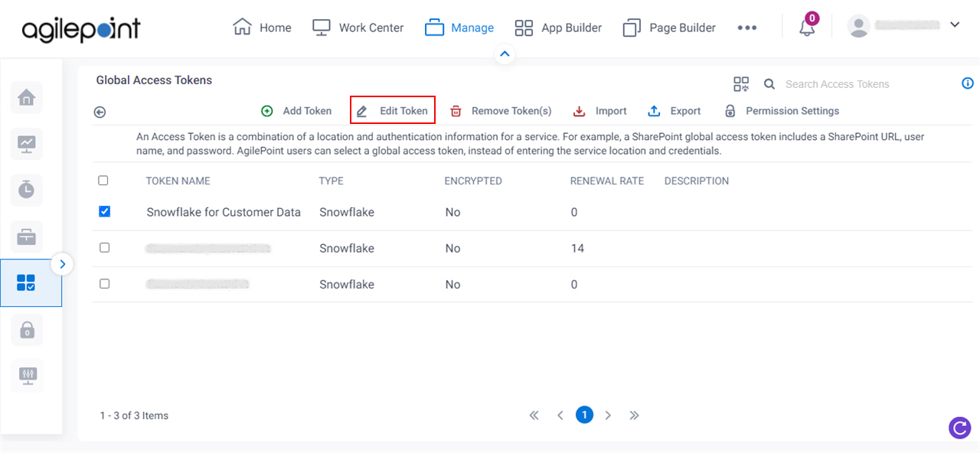
Task: Click the QR-style view icon beside search
Action: [741, 84]
